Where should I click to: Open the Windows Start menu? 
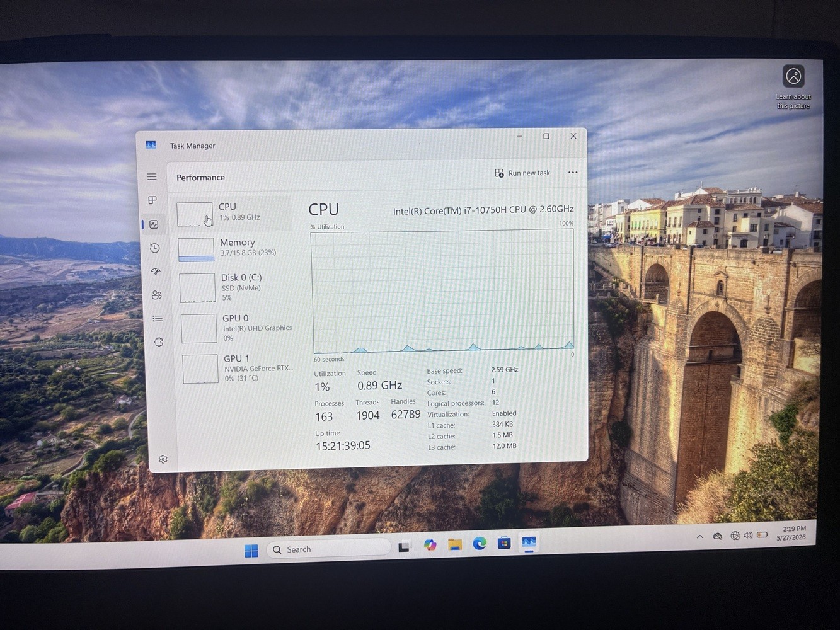251,551
